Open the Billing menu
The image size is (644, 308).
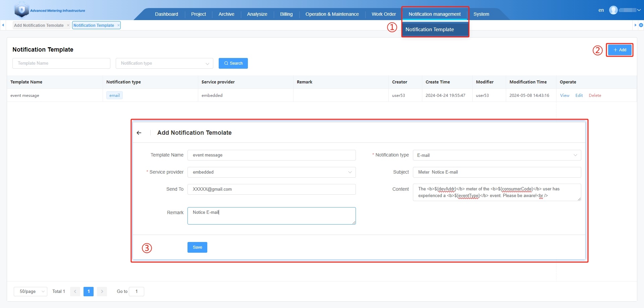(286, 14)
